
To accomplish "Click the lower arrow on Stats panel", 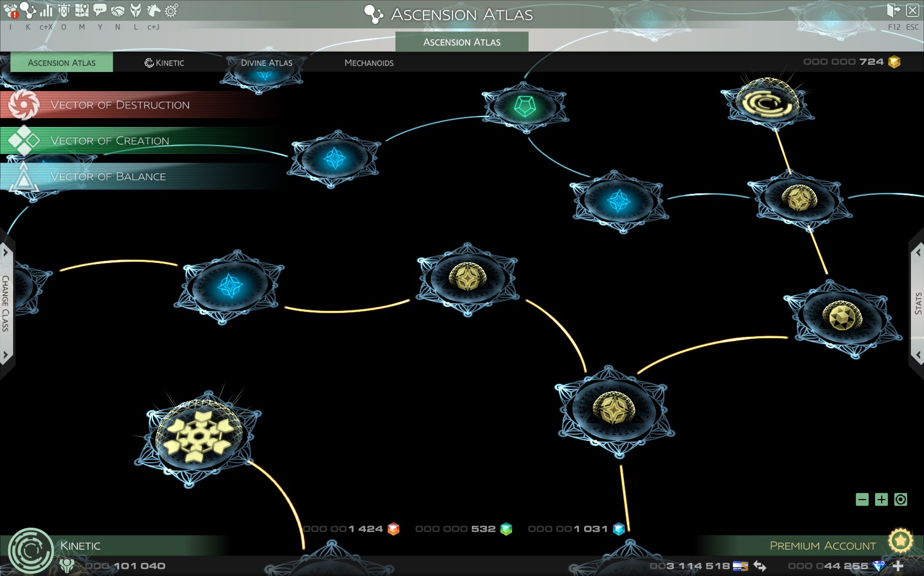I will point(918,355).
